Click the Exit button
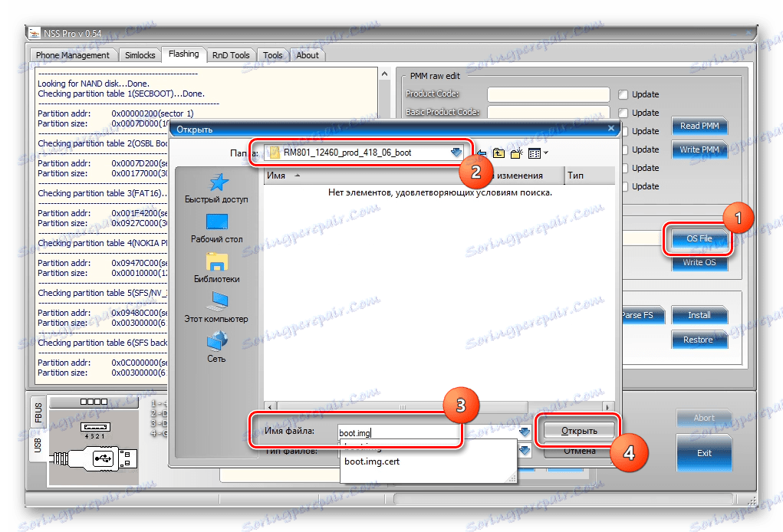Viewport: 783px width, 532px height. pyautogui.click(x=704, y=452)
